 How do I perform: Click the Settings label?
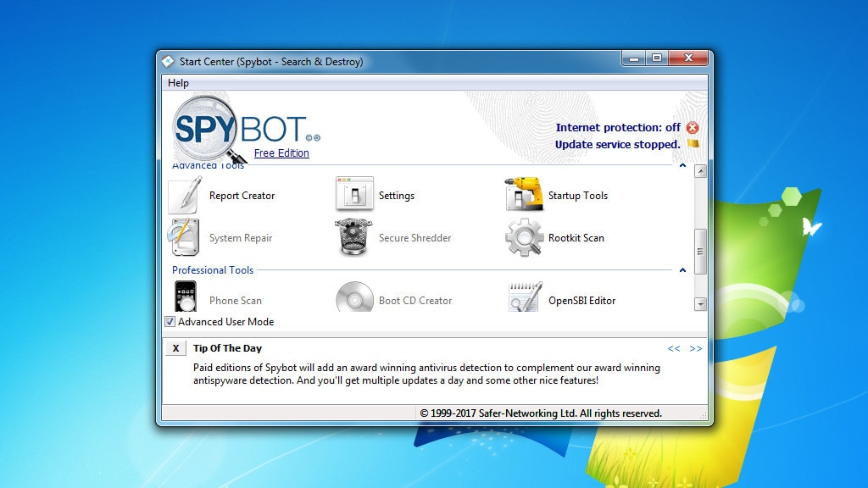click(397, 196)
